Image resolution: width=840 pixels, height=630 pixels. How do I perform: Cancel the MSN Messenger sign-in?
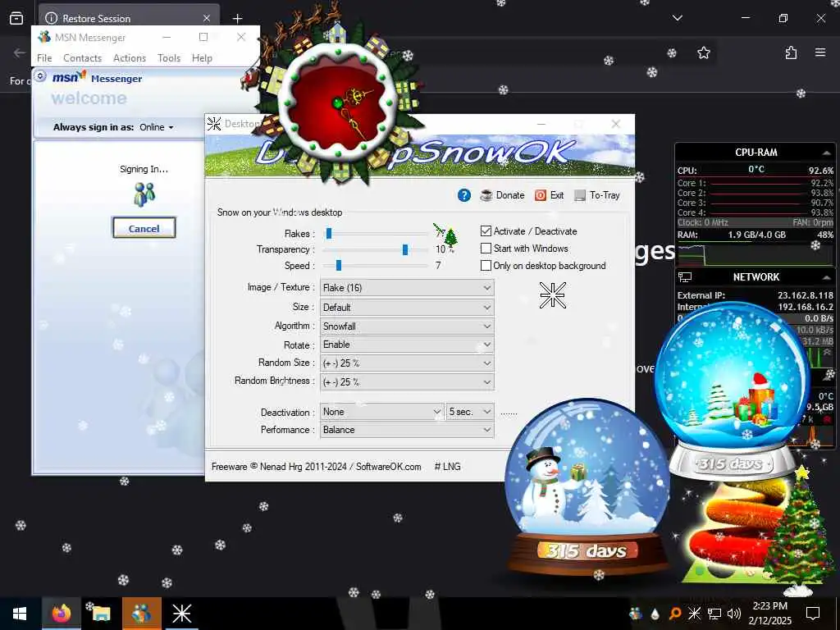point(144,228)
